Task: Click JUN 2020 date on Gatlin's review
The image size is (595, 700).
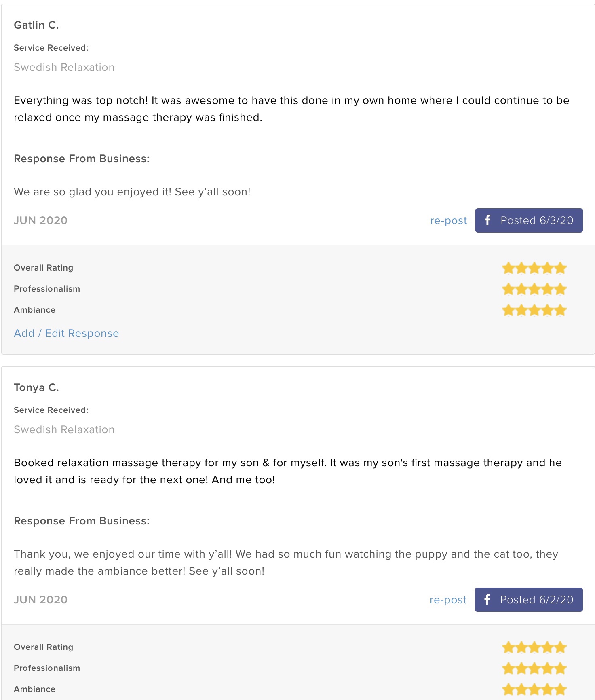Action: pyautogui.click(x=40, y=220)
